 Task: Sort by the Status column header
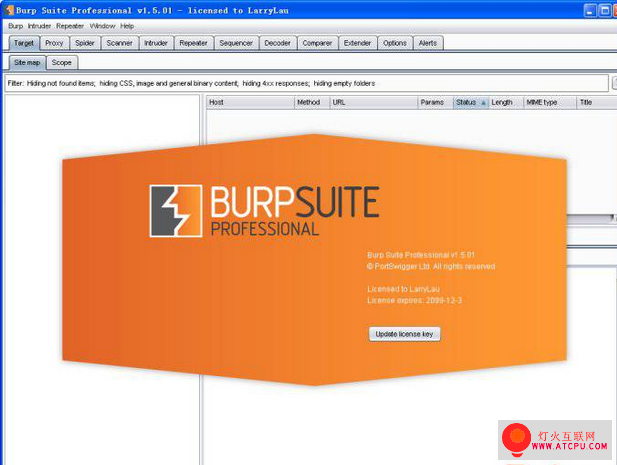point(471,102)
